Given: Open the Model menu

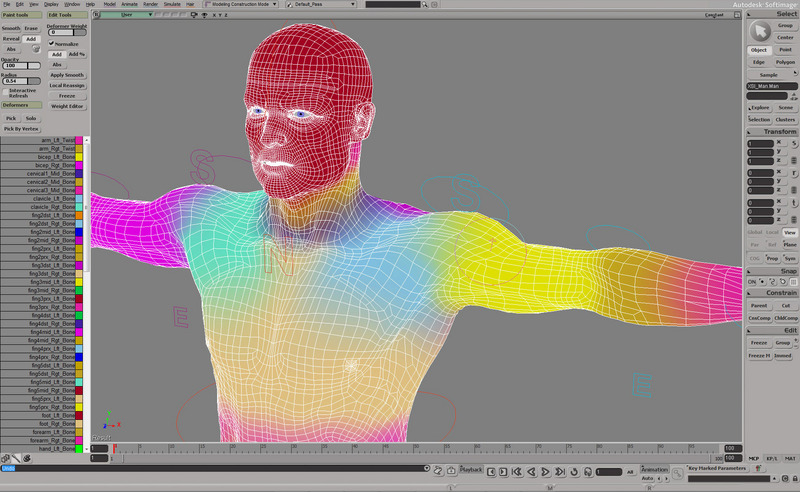Looking at the screenshot, I should 109,4.
